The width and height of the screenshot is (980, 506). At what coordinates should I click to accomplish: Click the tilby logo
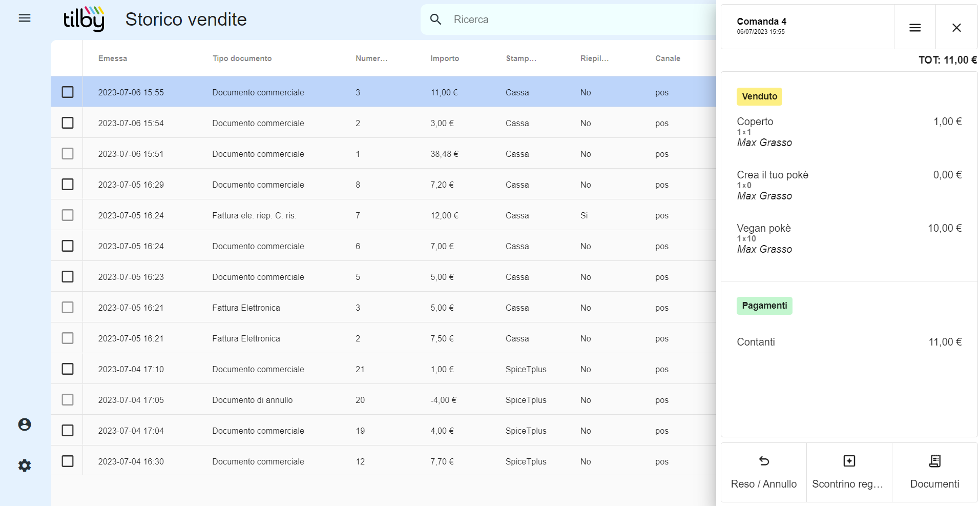pyautogui.click(x=84, y=19)
